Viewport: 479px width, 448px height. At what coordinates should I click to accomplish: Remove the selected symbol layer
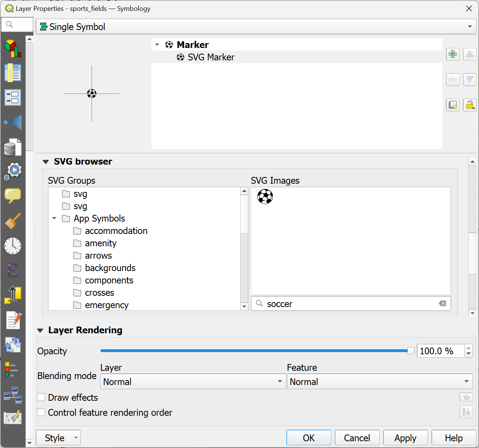pyautogui.click(x=453, y=79)
